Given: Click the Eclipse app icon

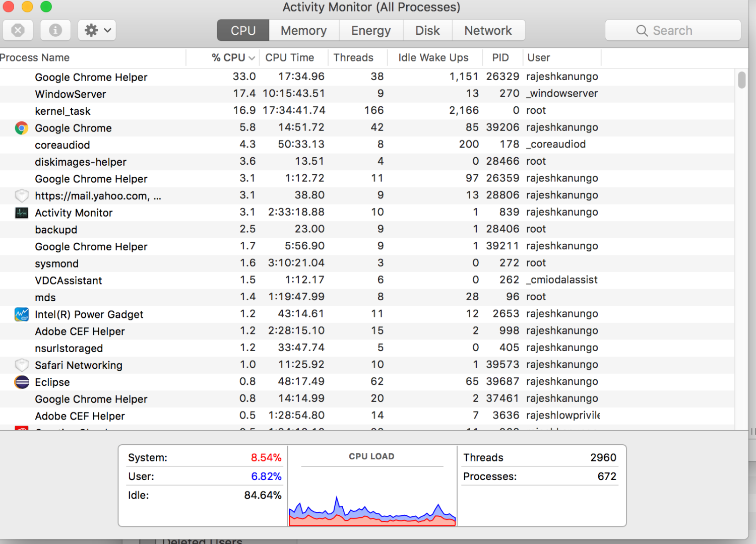Looking at the screenshot, I should point(21,382).
